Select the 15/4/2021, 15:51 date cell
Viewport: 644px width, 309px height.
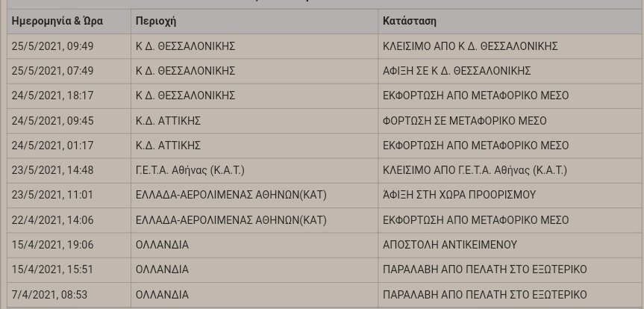pyautogui.click(x=52, y=269)
